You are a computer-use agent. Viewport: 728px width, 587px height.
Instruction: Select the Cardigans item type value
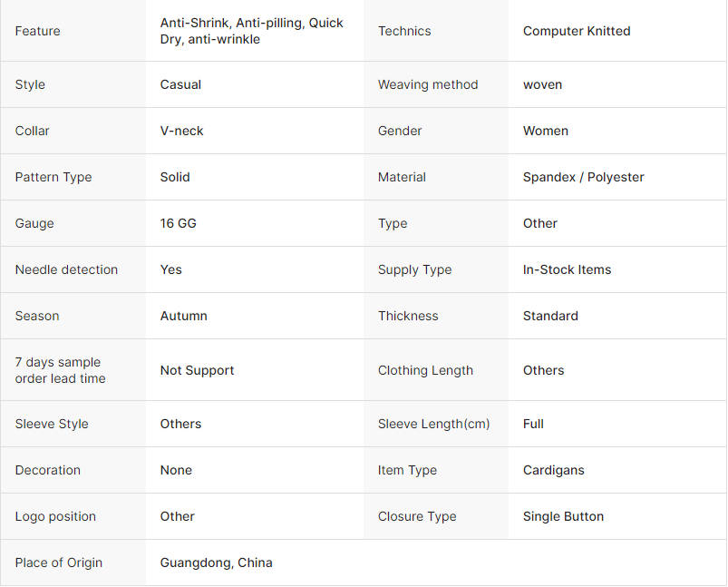[553, 470]
